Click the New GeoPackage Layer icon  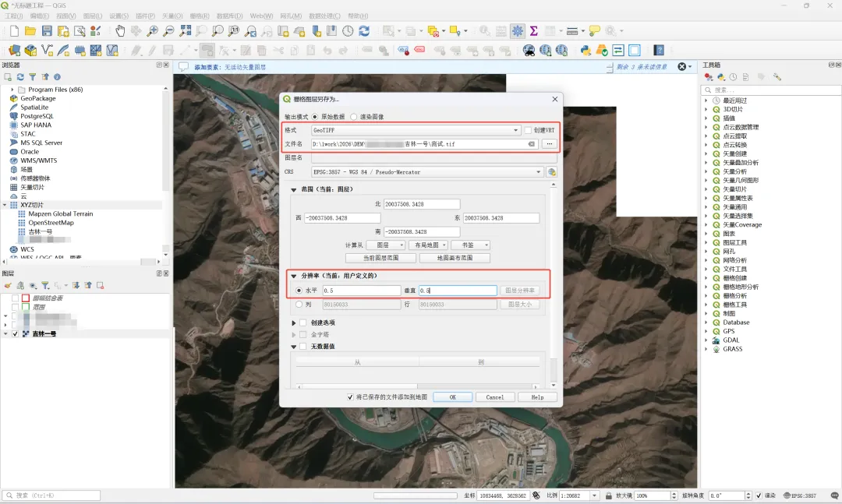coord(30,51)
